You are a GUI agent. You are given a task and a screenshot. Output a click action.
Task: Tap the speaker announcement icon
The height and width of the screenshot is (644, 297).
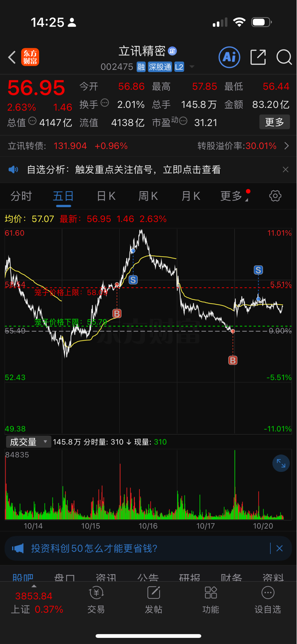(x=14, y=169)
